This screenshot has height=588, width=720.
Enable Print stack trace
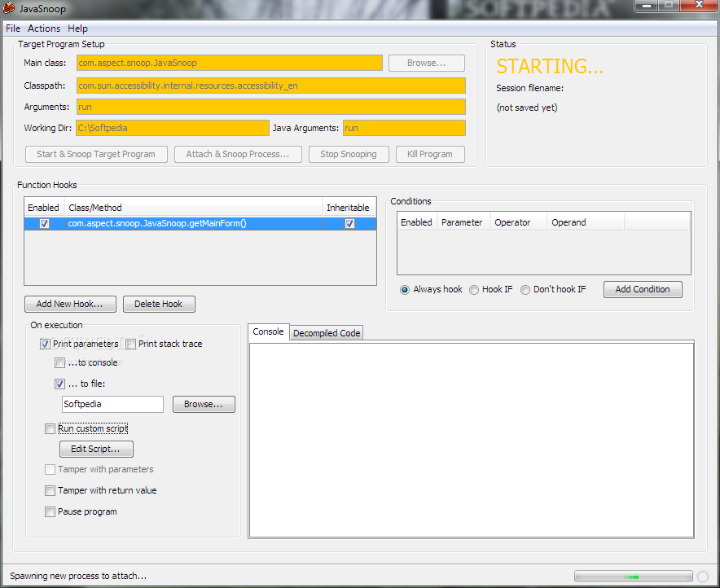pyautogui.click(x=131, y=344)
